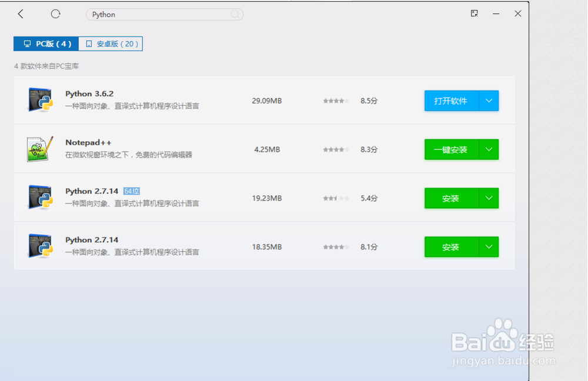Switch window to mini mode icon
Screen dimensions: 588x381
475,14
